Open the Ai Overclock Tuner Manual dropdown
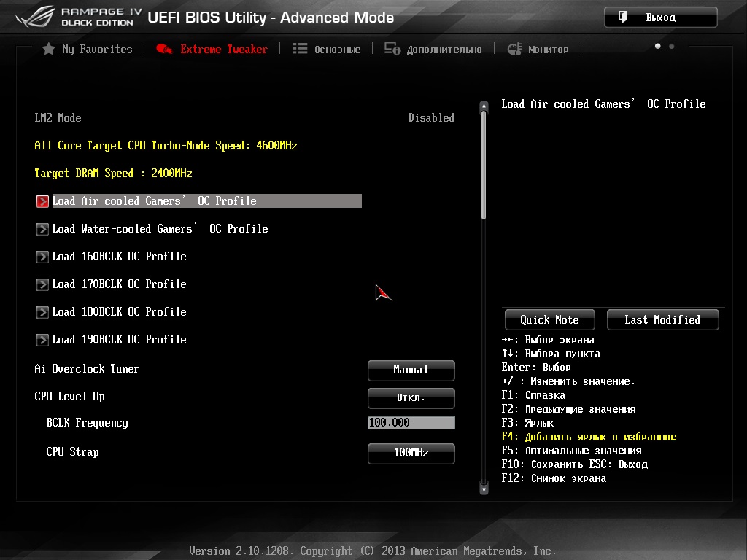Viewport: 747px width, 560px height. pos(411,370)
